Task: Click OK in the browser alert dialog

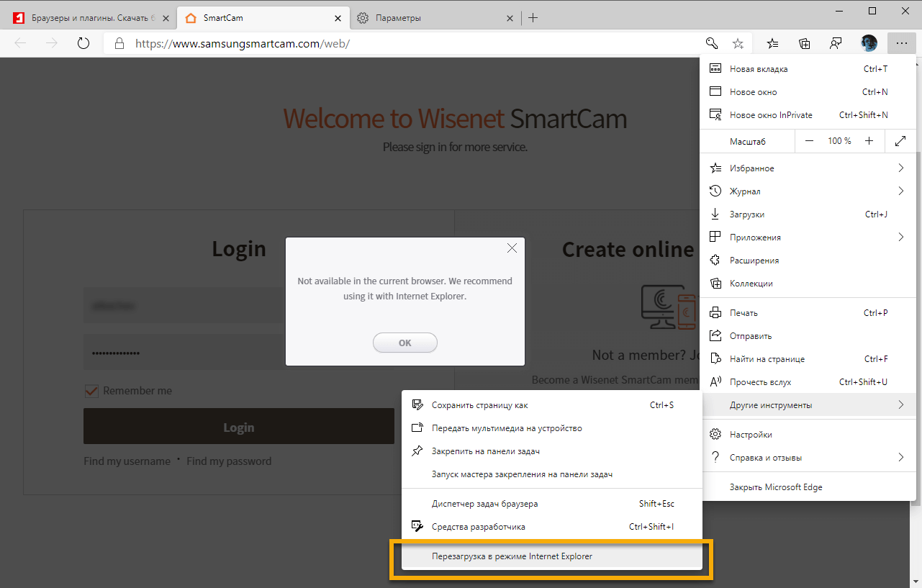Action: click(405, 343)
